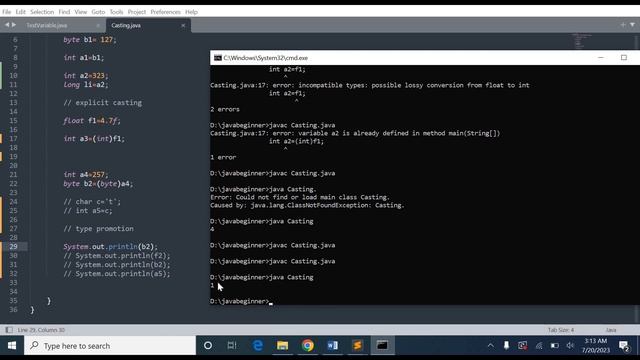
Task: Switch to Sublime Text taskbar icon
Action: coord(358,346)
